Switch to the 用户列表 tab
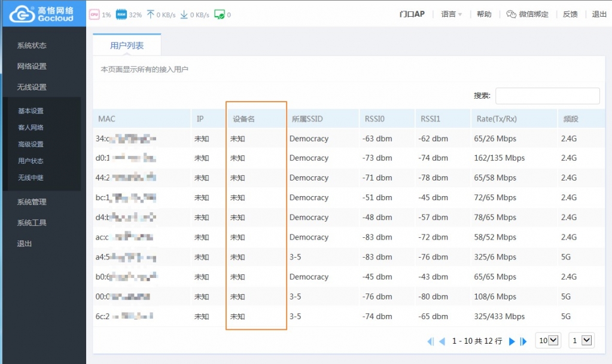The image size is (612, 364). point(127,45)
